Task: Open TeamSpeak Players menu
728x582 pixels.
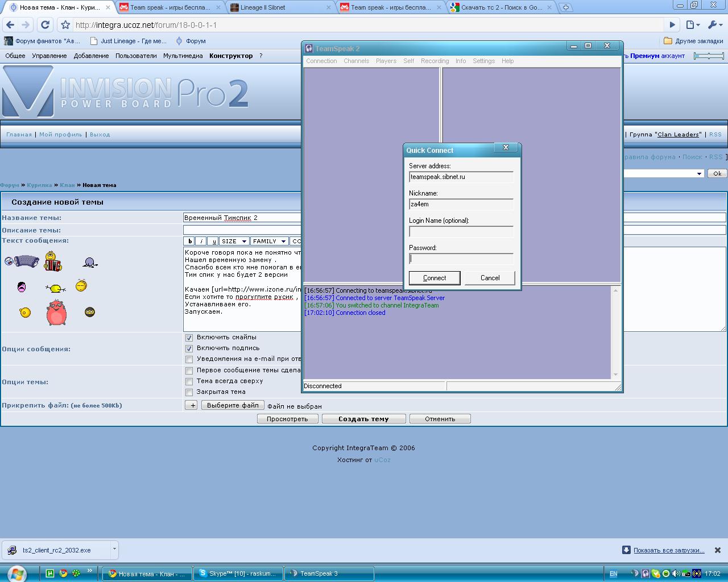Action: click(386, 61)
